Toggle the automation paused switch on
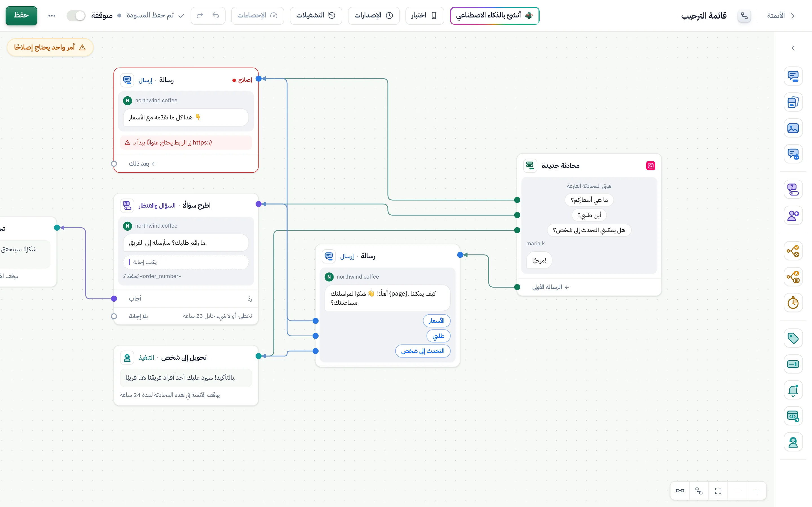 (76, 15)
